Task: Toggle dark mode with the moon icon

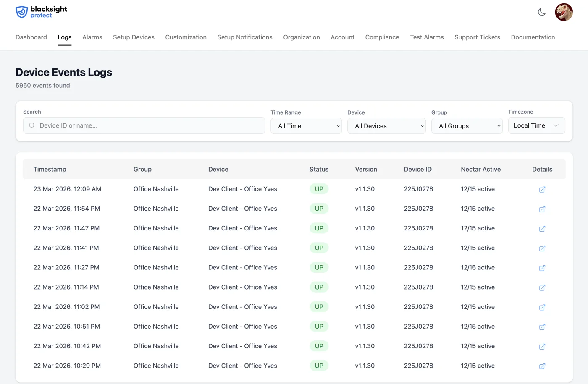Action: [541, 12]
